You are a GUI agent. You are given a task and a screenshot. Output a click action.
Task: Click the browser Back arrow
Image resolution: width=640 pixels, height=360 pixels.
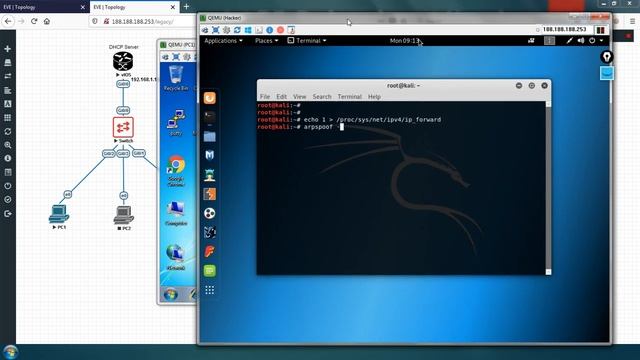[x=9, y=21]
